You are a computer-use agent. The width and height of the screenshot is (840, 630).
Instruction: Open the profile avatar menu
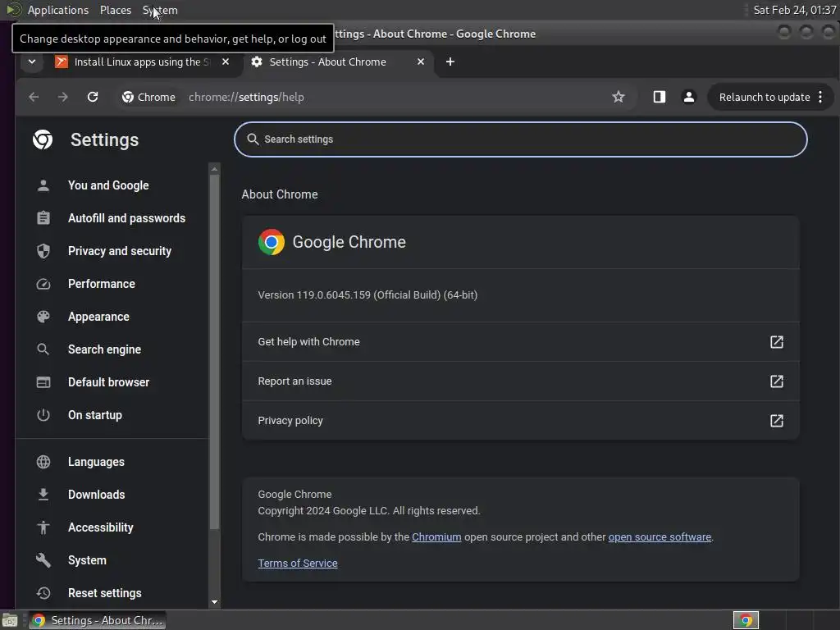click(689, 97)
